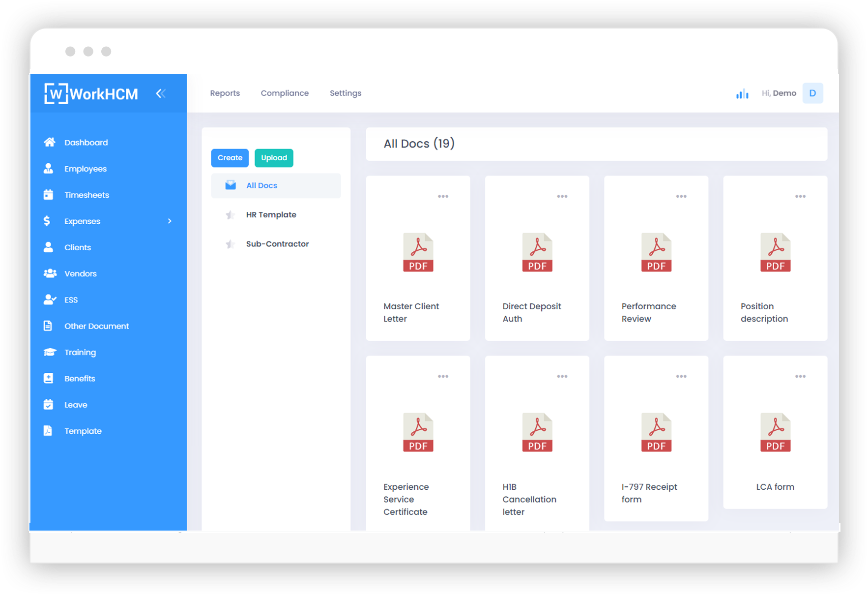The width and height of the screenshot is (868, 595).
Task: Open Leave label in sidebar
Action: pos(76,405)
